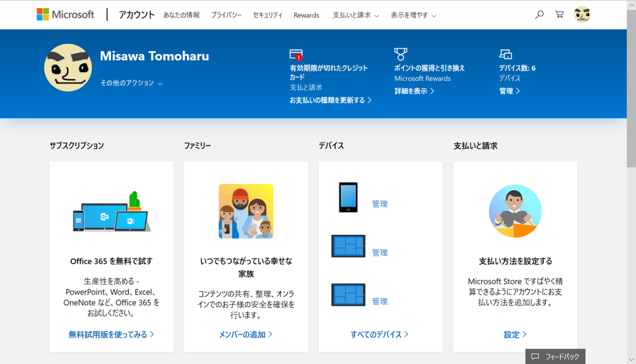Open account avatar in top-right header
636x364 pixels.
coord(582,15)
